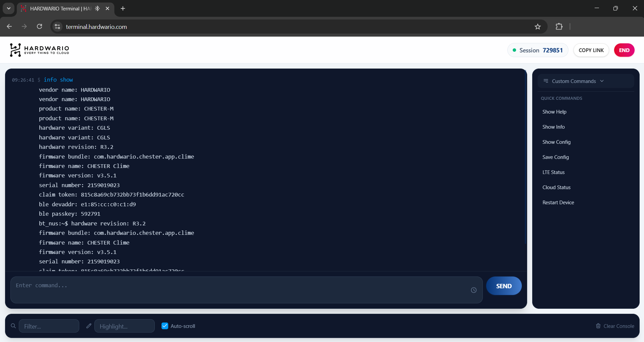The height and width of the screenshot is (342, 644).
Task: Disable the Auto-scroll checkbox
Action: [x=165, y=326]
